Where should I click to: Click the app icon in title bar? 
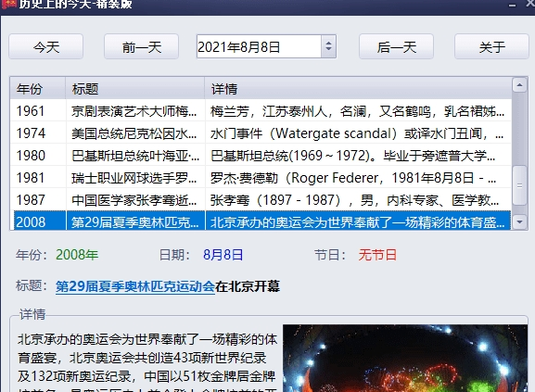pos(7,4)
